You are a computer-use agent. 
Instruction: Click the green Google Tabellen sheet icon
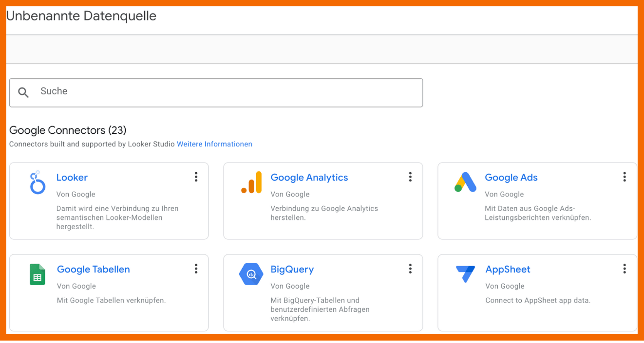38,274
